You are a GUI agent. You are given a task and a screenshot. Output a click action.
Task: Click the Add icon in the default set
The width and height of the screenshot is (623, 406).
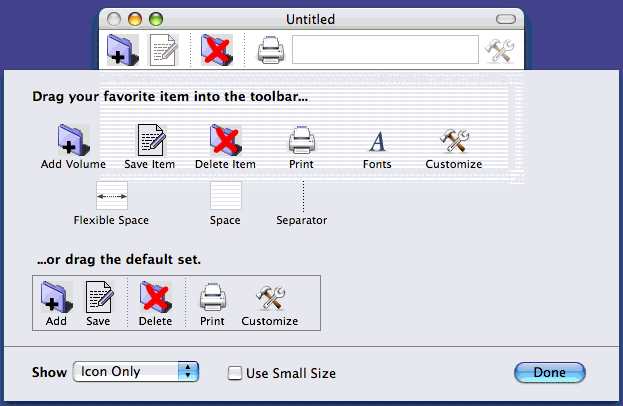56,298
